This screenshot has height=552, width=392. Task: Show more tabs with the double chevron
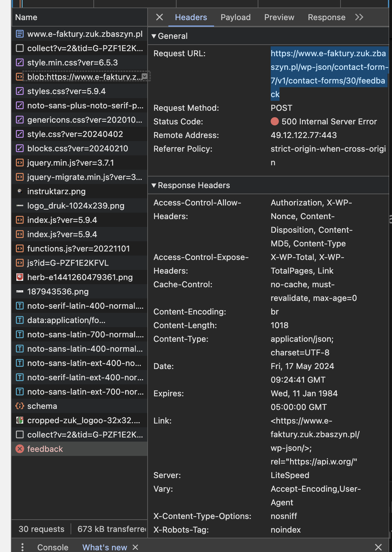[x=359, y=17]
